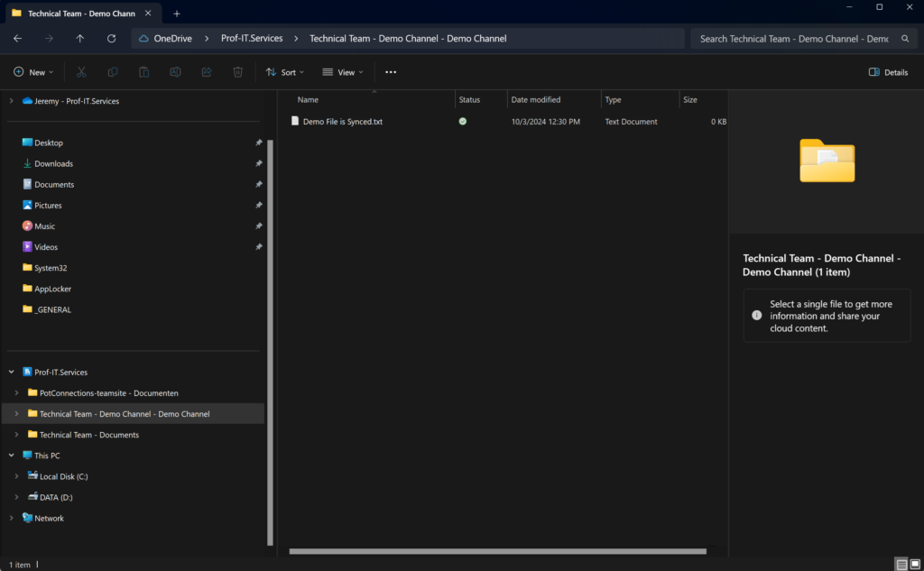Sort by the Date modified column header

tap(536, 99)
